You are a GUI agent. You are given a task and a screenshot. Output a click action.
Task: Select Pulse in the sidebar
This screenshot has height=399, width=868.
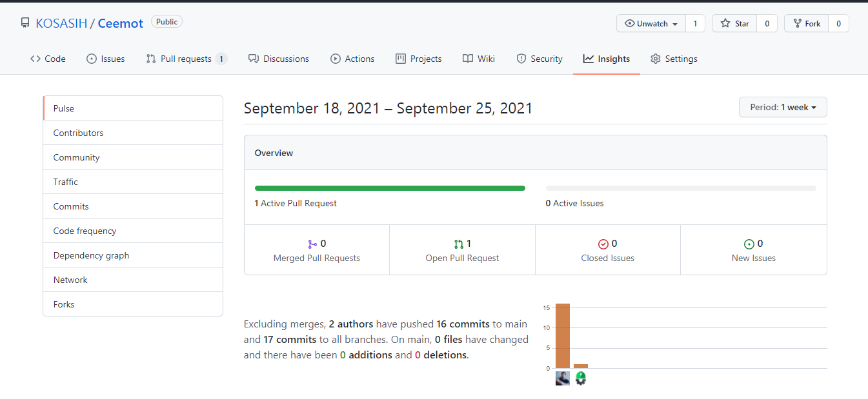tap(133, 108)
